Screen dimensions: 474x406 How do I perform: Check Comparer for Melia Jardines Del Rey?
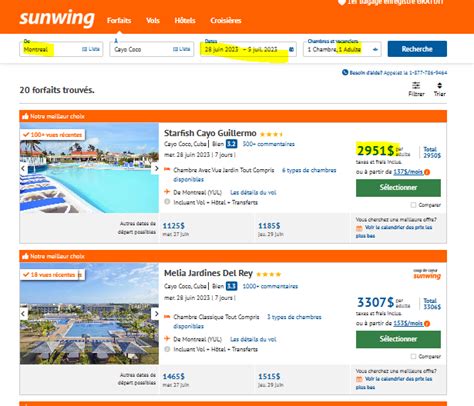click(x=413, y=356)
